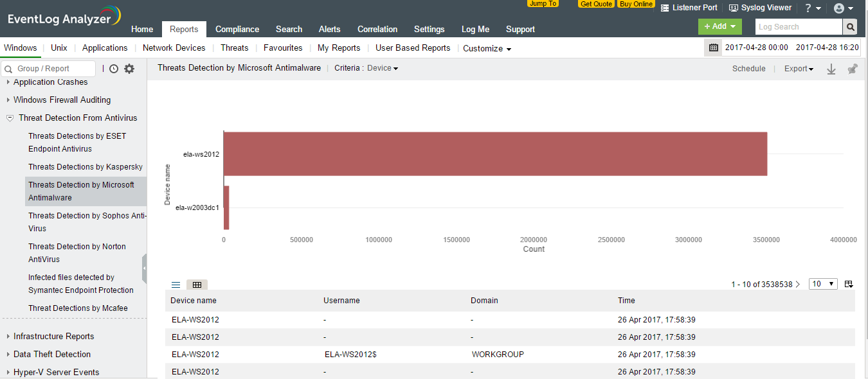The image size is (868, 379).
Task: Open the column selector icon above table
Action: pos(849,284)
